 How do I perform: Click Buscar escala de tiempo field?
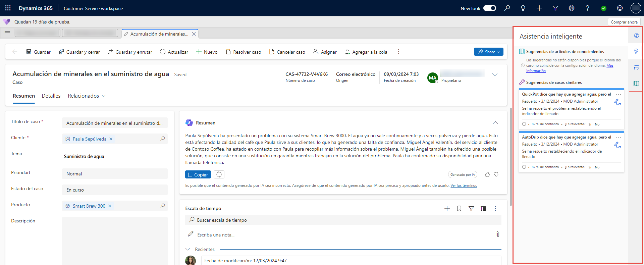(343, 220)
